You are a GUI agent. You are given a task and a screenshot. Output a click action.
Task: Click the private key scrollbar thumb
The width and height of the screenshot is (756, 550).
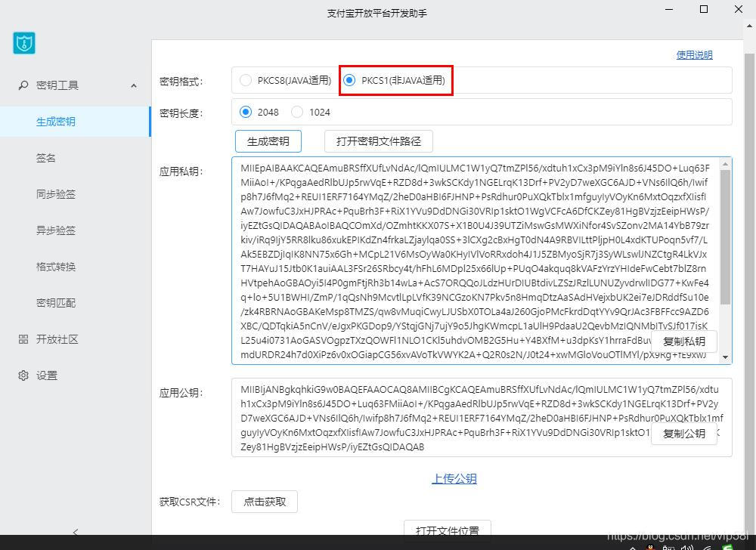[725, 237]
